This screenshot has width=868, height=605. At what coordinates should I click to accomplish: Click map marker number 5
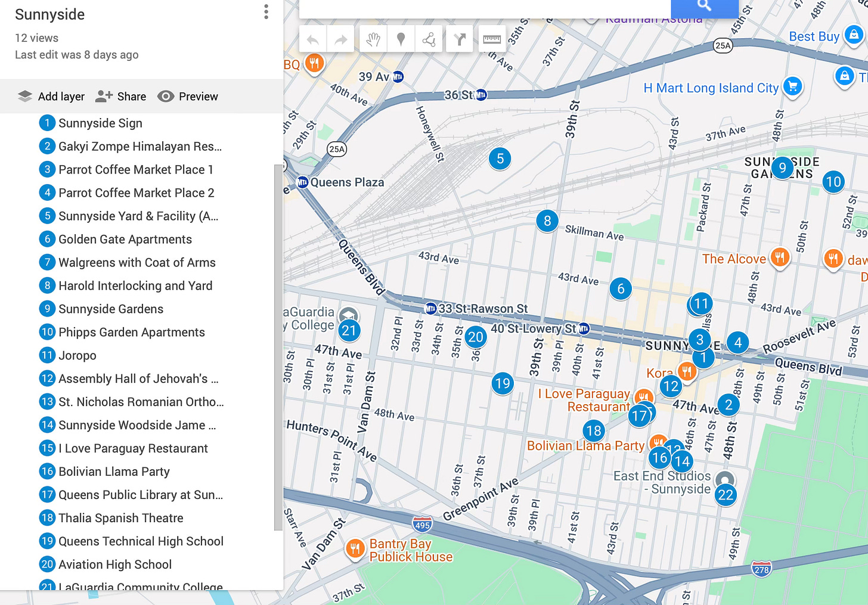click(x=500, y=159)
